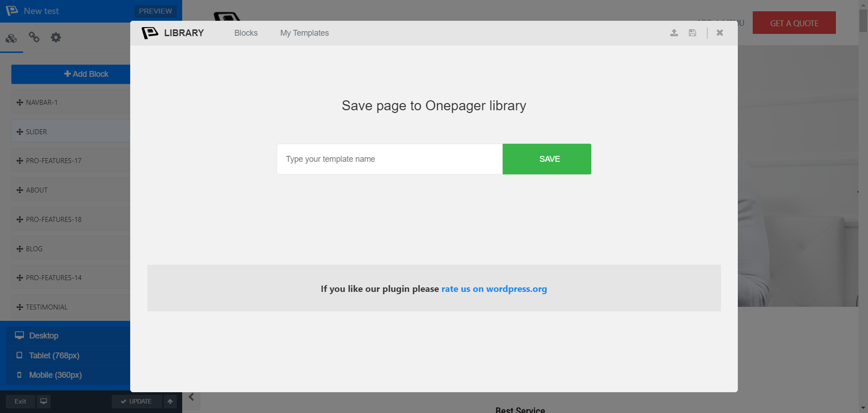Close the Library dialog using the X icon
868x413 pixels.
pyautogui.click(x=720, y=33)
